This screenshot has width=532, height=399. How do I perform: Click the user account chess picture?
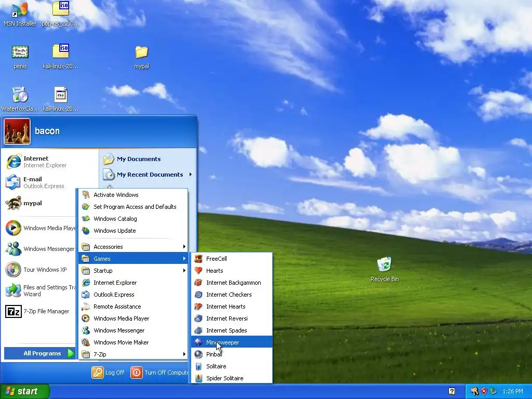click(x=17, y=131)
